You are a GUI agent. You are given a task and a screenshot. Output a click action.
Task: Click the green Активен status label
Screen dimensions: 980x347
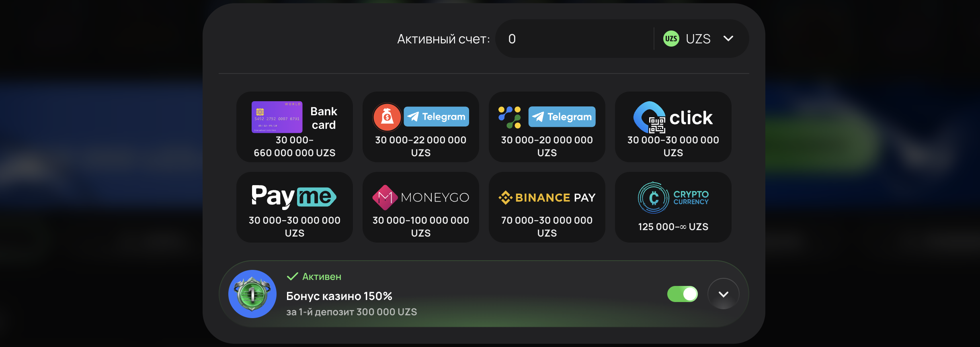click(321, 277)
